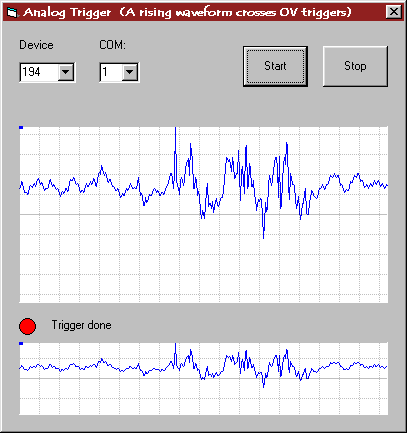Screen dimensions: 407x433
Task: Expand the COM port dropdown arrow
Action: (129, 72)
